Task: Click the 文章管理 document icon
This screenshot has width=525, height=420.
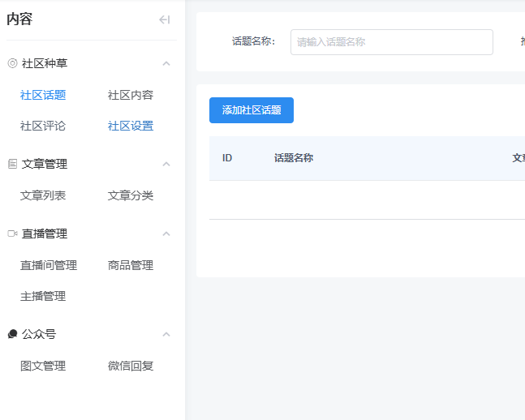Action: click(12, 164)
